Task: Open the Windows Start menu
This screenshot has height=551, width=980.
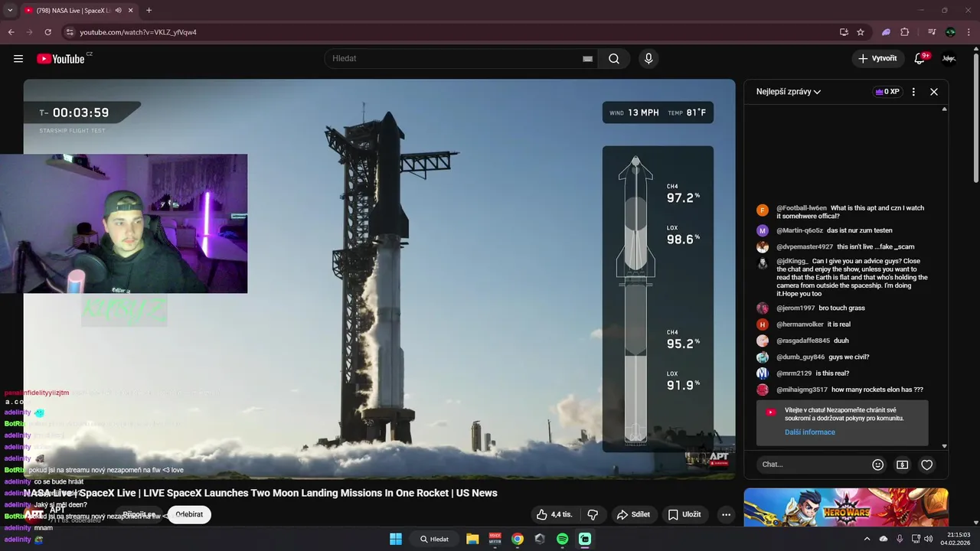Action: click(396, 539)
